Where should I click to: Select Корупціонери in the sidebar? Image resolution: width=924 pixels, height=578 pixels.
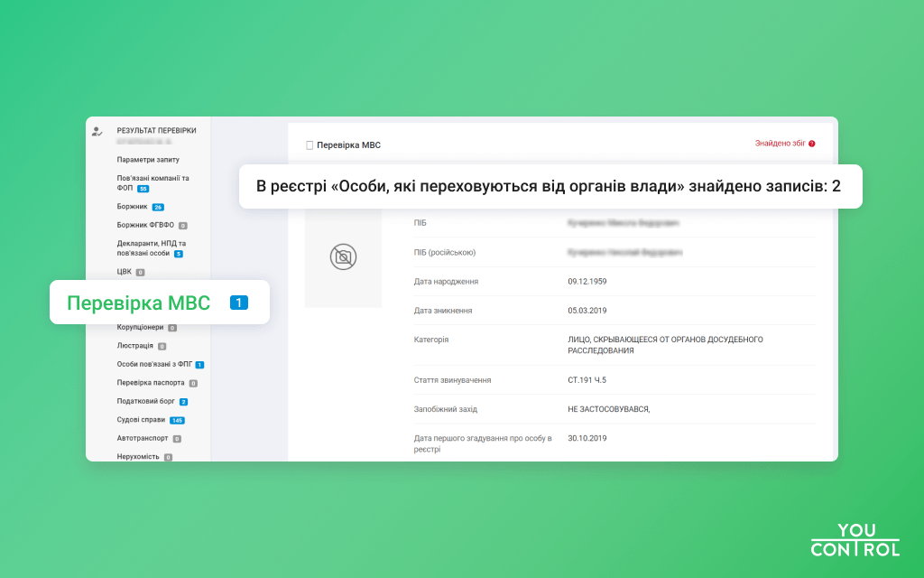pos(143,327)
